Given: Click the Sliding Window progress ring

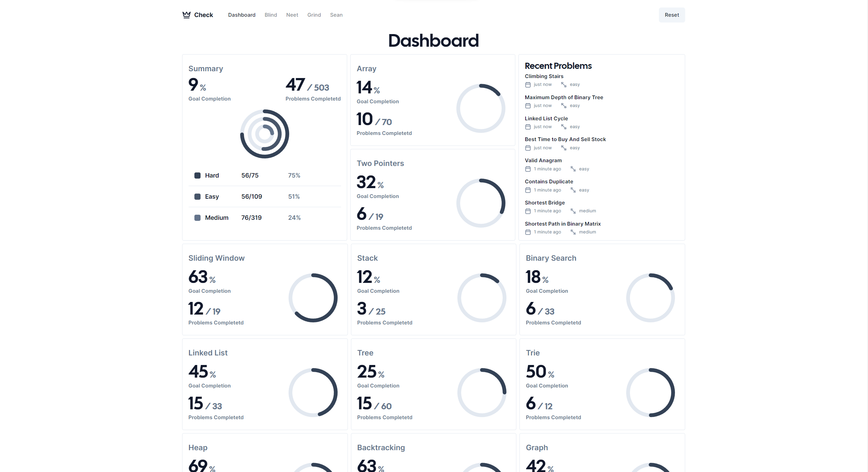Looking at the screenshot, I should (x=313, y=298).
